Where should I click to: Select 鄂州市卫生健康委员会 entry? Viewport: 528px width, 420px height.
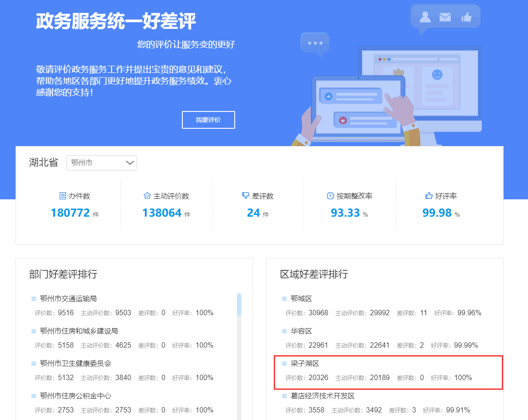76,363
